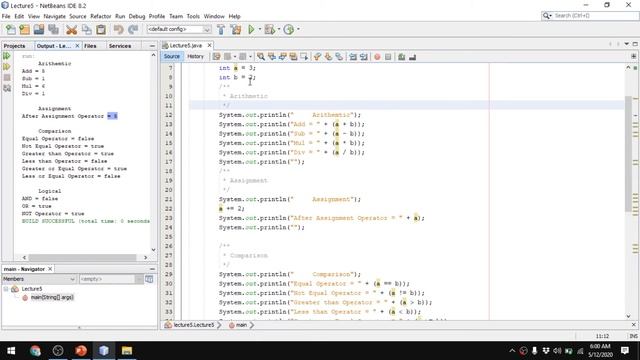The width and height of the screenshot is (640, 360).
Task: Click the Undo arrow icon
Action: pyautogui.click(x=118, y=29)
